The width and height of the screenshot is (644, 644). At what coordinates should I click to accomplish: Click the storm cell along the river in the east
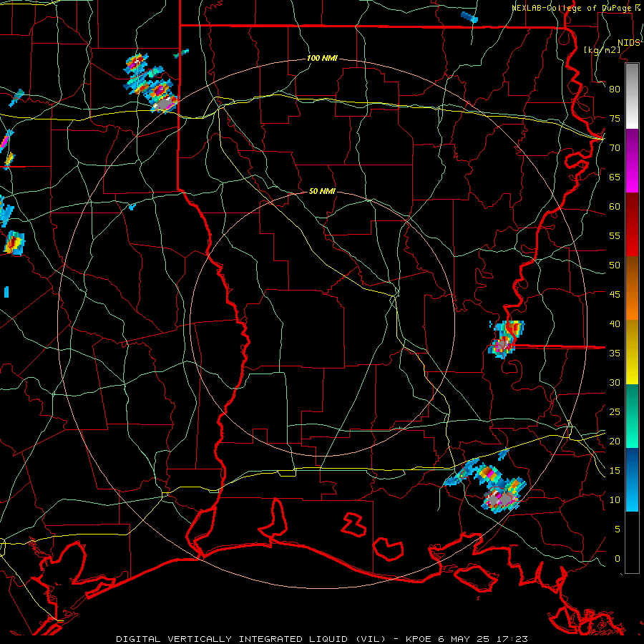(506, 339)
